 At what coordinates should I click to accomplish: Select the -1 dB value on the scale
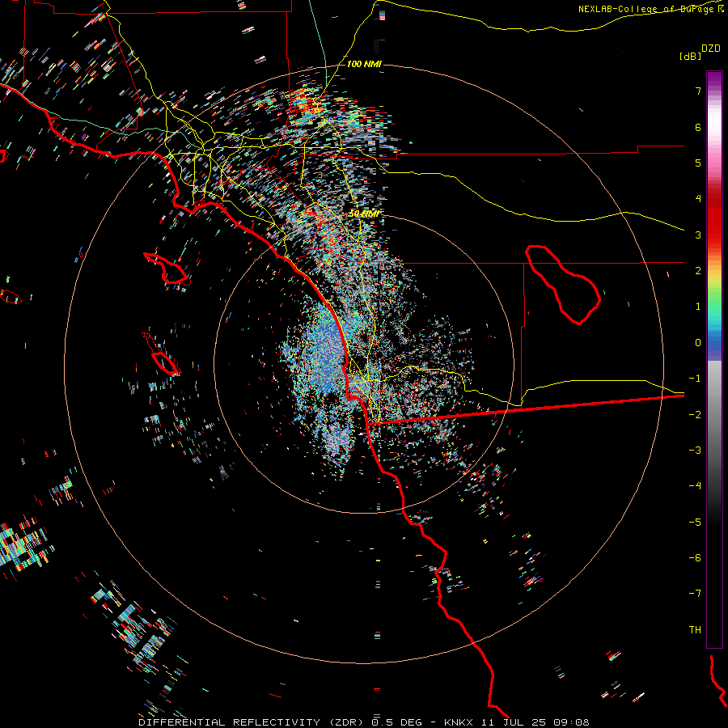click(x=695, y=379)
